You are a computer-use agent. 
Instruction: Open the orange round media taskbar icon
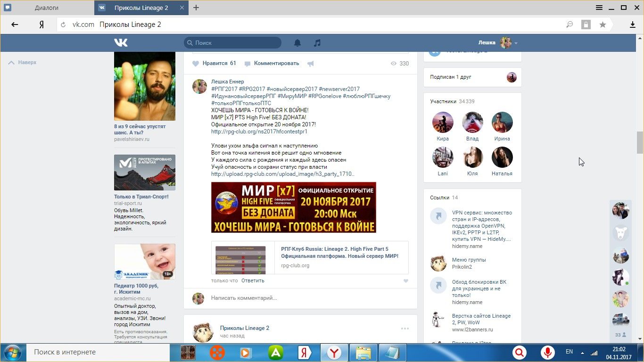[x=217, y=353]
